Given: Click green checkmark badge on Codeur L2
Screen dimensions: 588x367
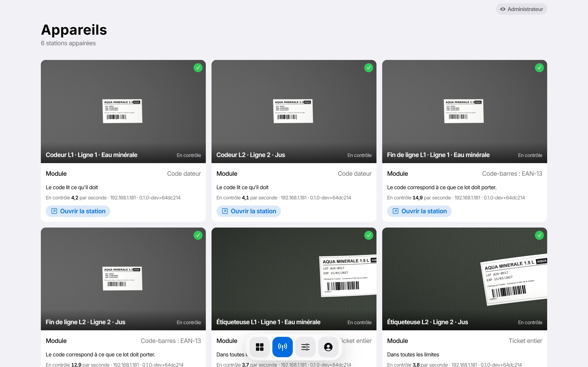Looking at the screenshot, I should (369, 68).
